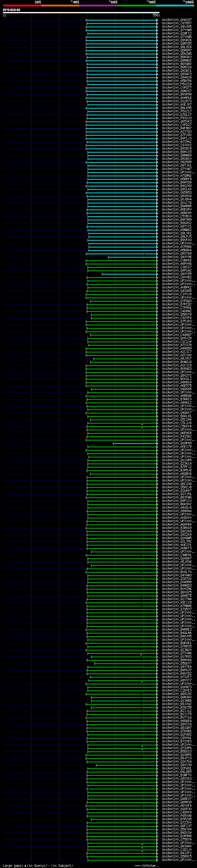Click label UniRef100_B4LDR5
The height and width of the screenshot is (868, 197).
(177, 772)
